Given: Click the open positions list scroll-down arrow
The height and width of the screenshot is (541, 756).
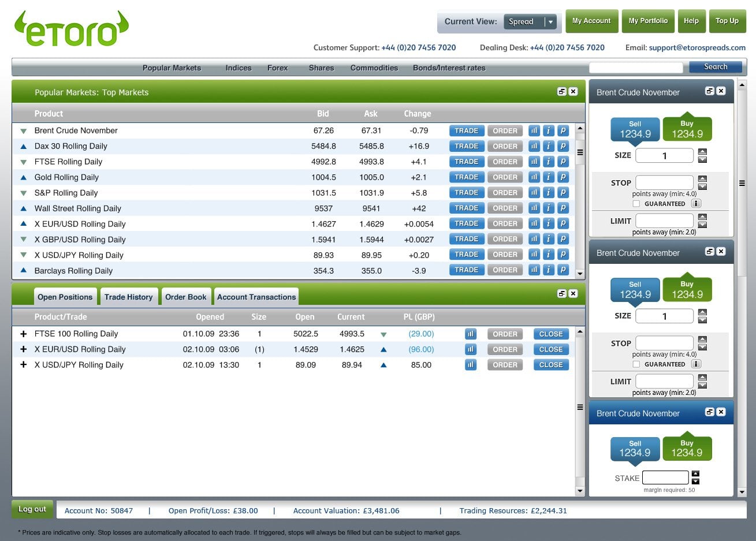Looking at the screenshot, I should point(580,491).
